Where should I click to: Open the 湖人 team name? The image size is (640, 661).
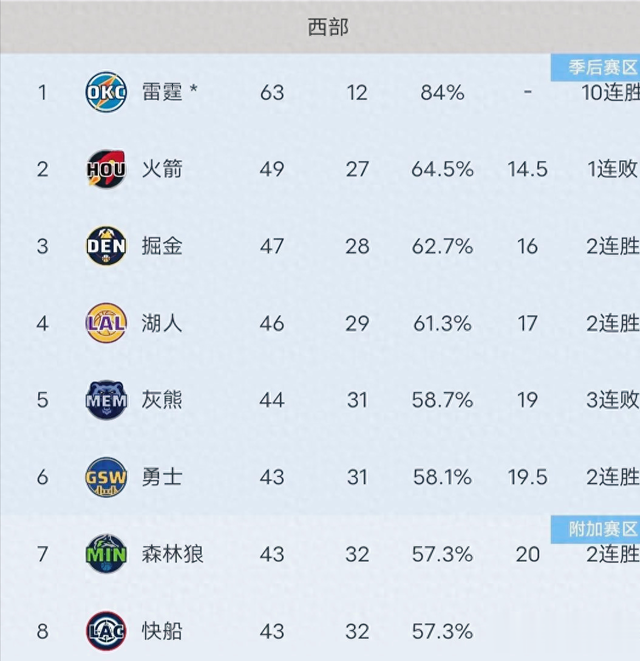pos(162,323)
